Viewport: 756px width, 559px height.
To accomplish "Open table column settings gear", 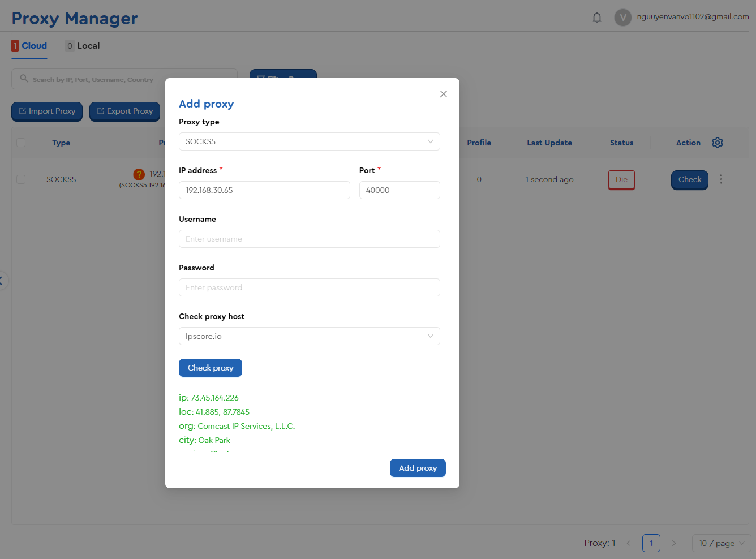I will click(718, 143).
